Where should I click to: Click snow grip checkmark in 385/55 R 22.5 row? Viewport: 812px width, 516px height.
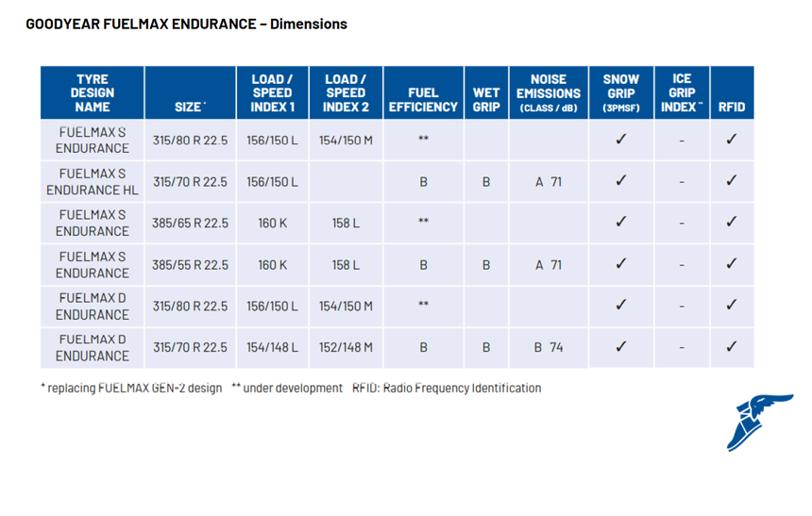tap(621, 263)
